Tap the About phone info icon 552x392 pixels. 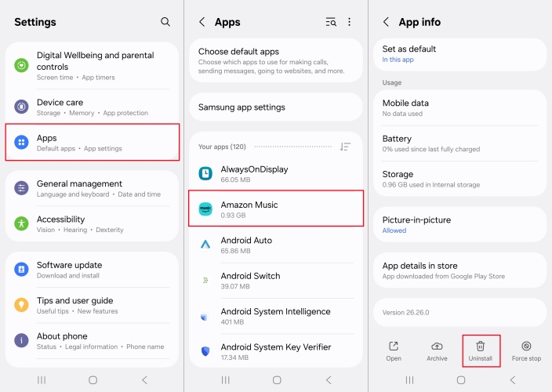coord(21,340)
